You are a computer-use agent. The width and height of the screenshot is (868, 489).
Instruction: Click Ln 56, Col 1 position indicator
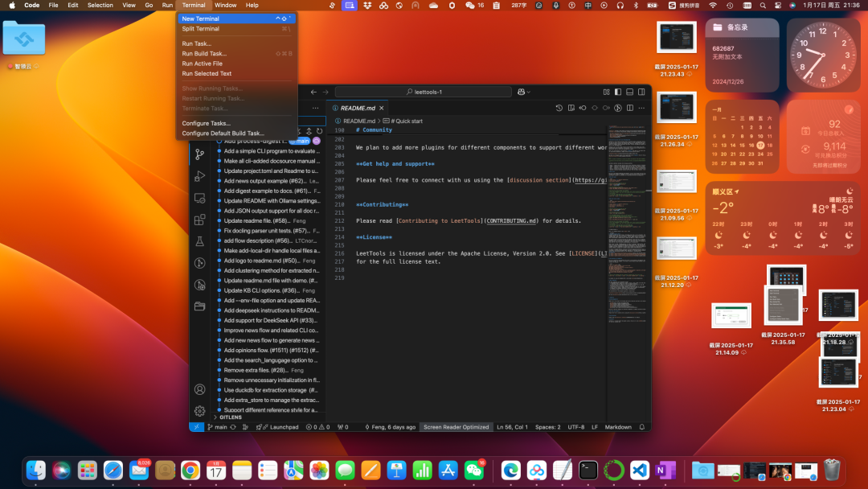(512, 427)
